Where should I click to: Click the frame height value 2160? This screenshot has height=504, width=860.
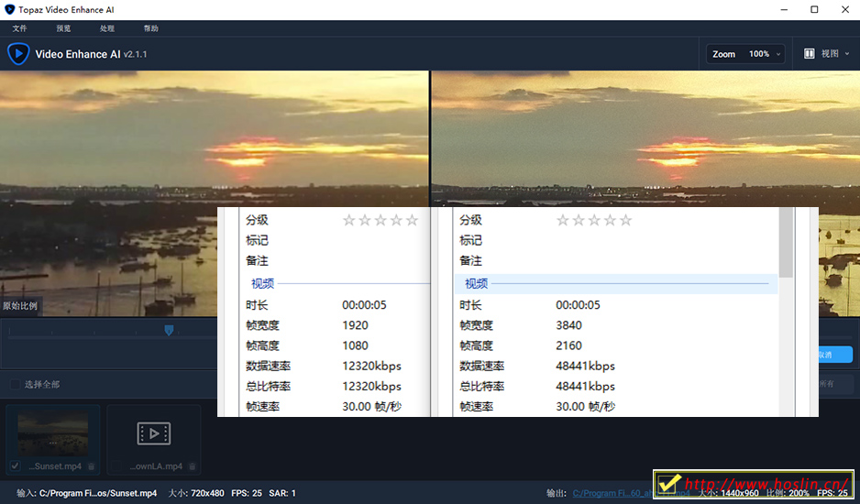pyautogui.click(x=568, y=345)
